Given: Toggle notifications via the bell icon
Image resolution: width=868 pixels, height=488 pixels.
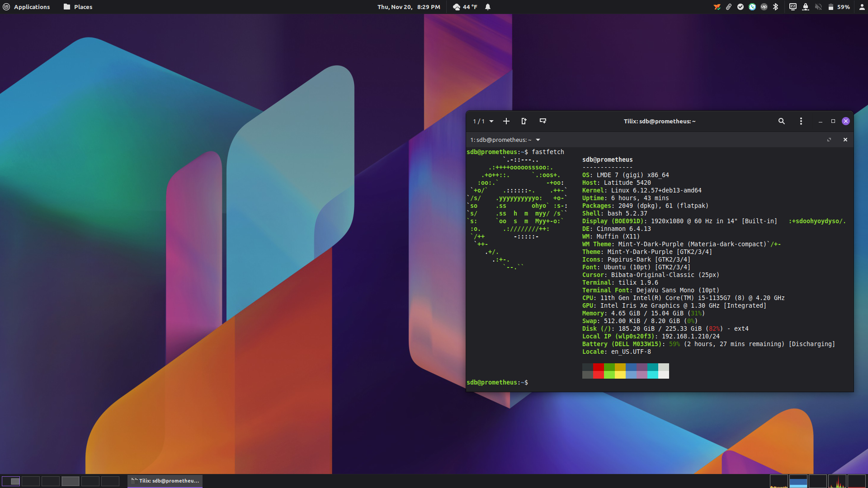Looking at the screenshot, I should 487,7.
